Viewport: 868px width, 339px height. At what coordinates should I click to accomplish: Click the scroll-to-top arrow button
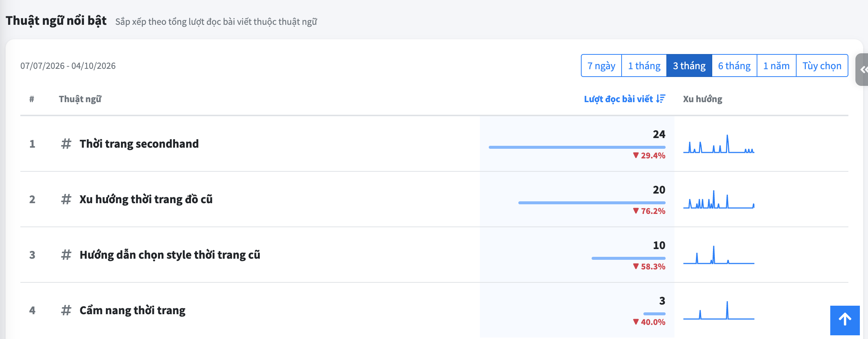pyautogui.click(x=845, y=320)
